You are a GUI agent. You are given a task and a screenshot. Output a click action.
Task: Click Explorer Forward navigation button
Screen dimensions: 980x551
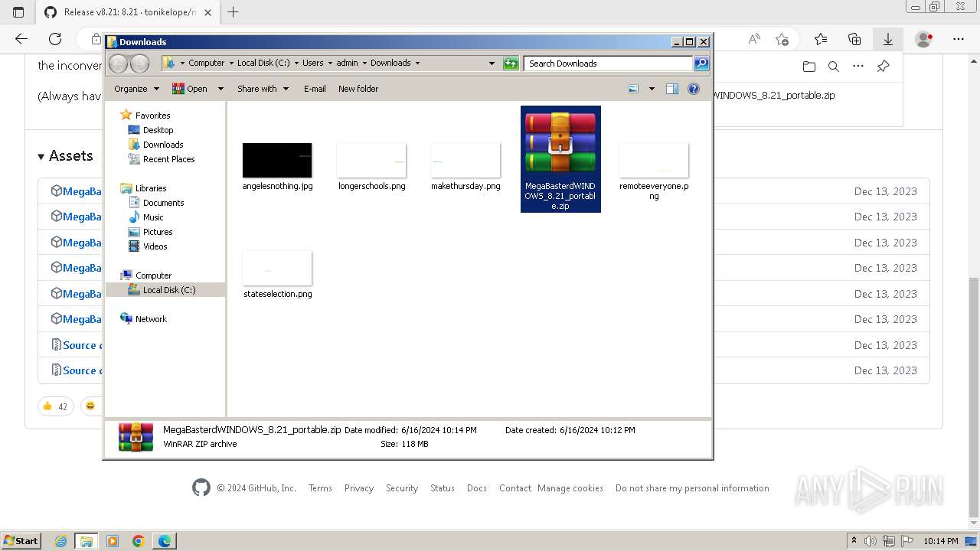[139, 64]
